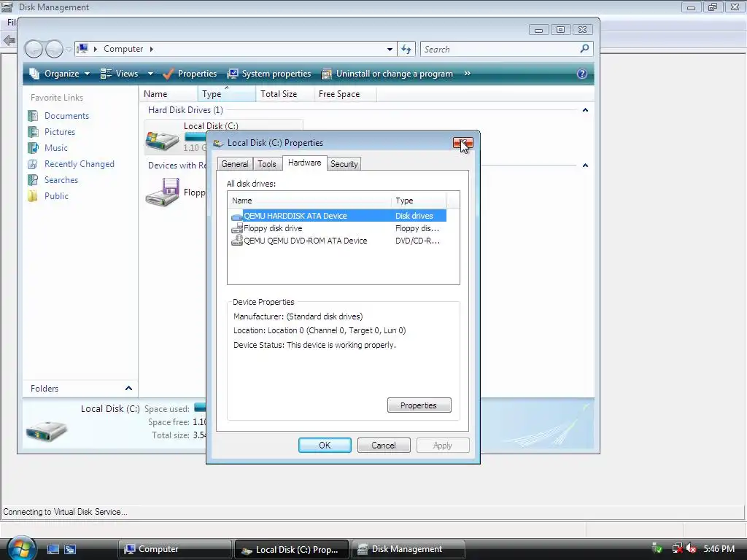Image resolution: width=747 pixels, height=560 pixels.
Task: Click the Refresh button beside address bar
Action: [x=406, y=49]
